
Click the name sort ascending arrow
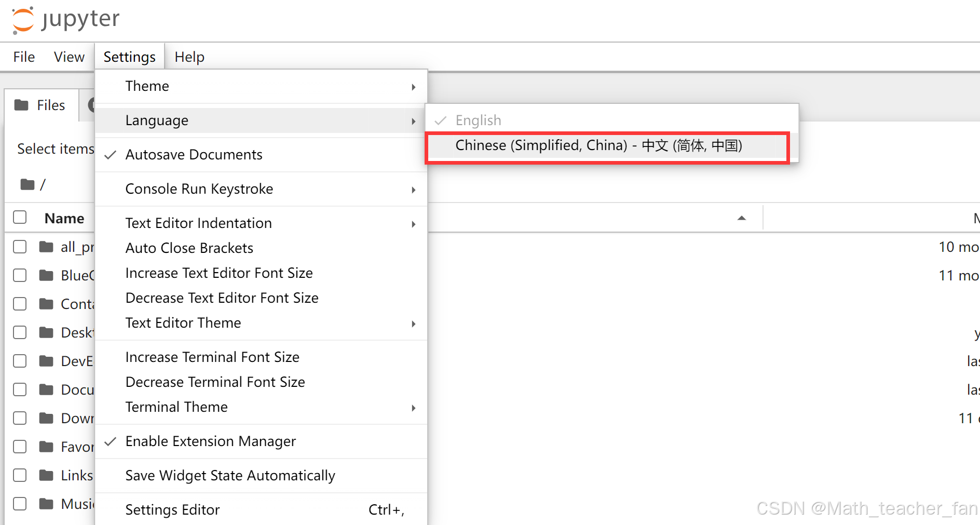[x=742, y=218]
